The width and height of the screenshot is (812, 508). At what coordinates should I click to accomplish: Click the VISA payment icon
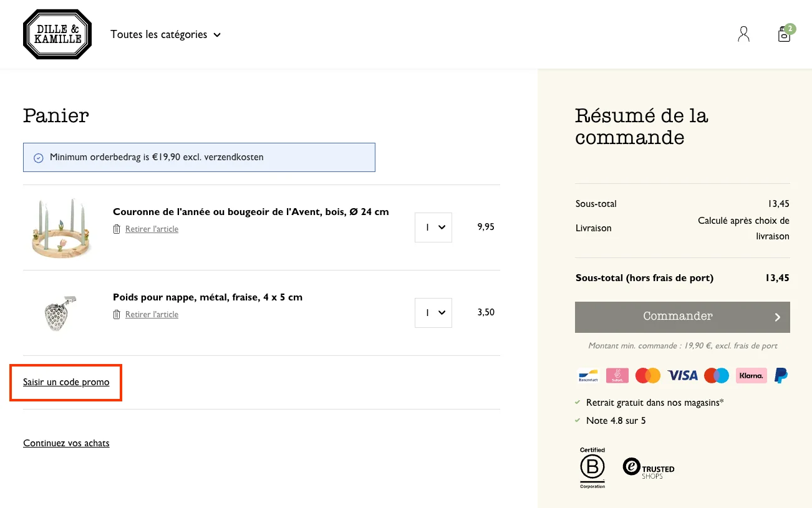(x=683, y=375)
